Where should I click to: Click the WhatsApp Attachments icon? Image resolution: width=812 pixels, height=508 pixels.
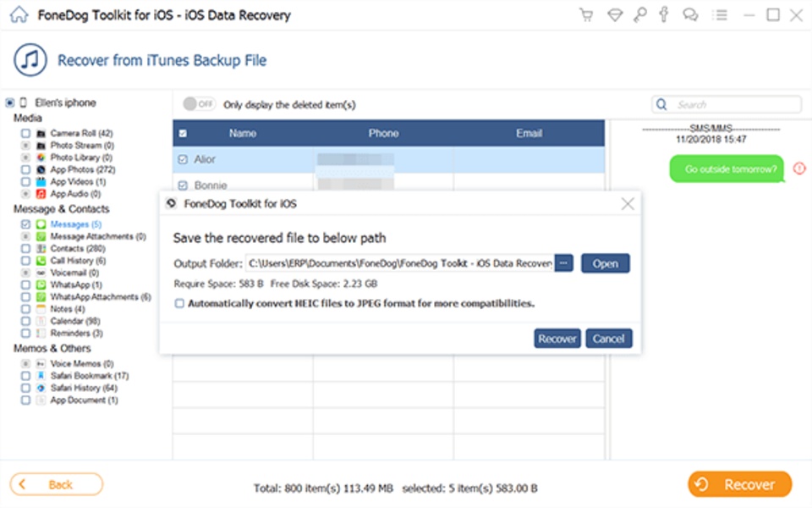click(41, 297)
